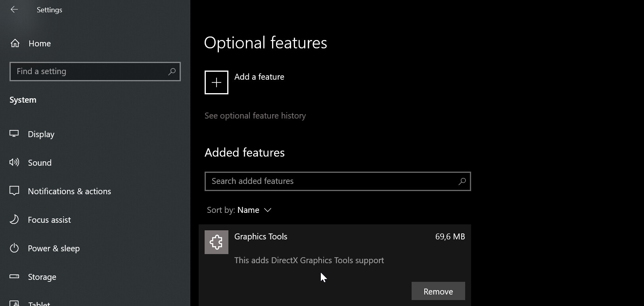Click the Focus assist moon icon
644x306 pixels.
coord(14,220)
